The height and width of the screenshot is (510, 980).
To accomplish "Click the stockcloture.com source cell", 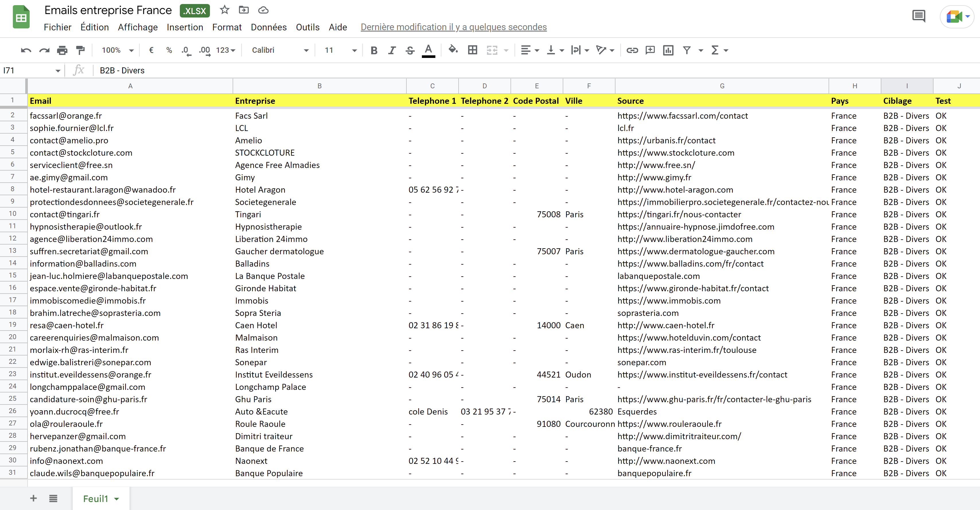I will 722,153.
